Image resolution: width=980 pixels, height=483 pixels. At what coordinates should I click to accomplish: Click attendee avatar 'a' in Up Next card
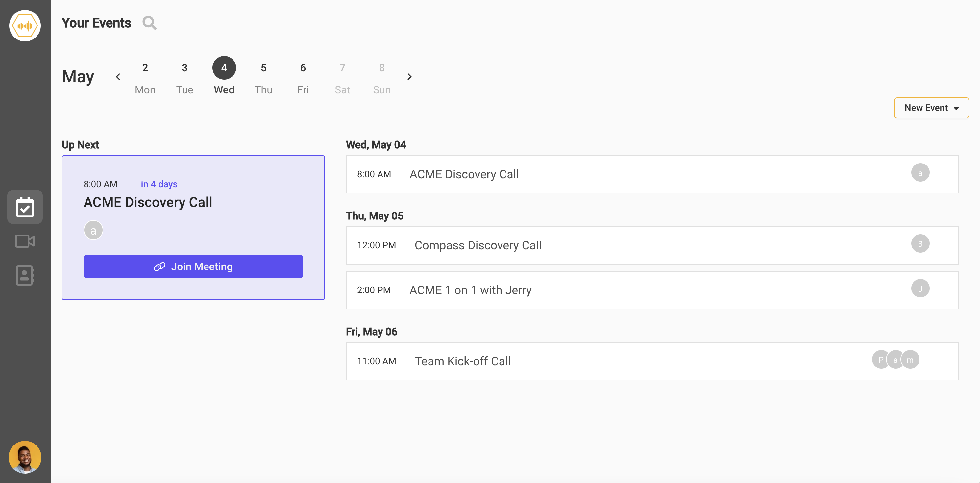click(93, 230)
